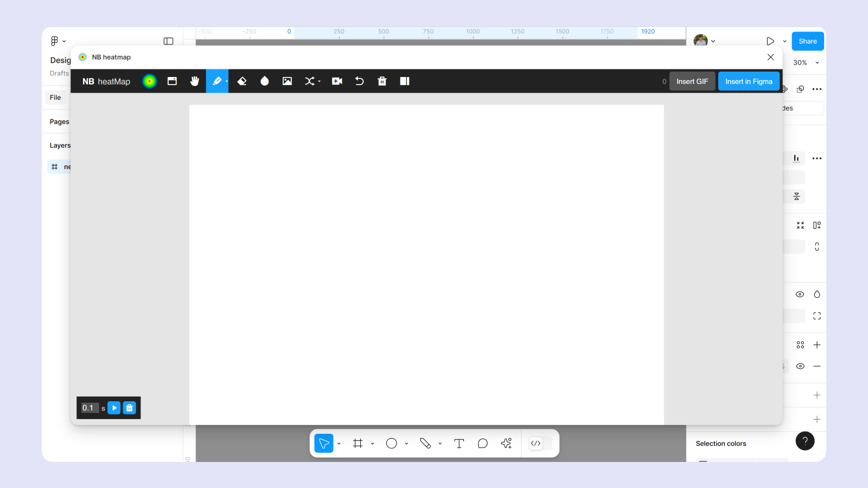Select the eraser tool in heatmap toolbar
868x488 pixels.
click(242, 81)
